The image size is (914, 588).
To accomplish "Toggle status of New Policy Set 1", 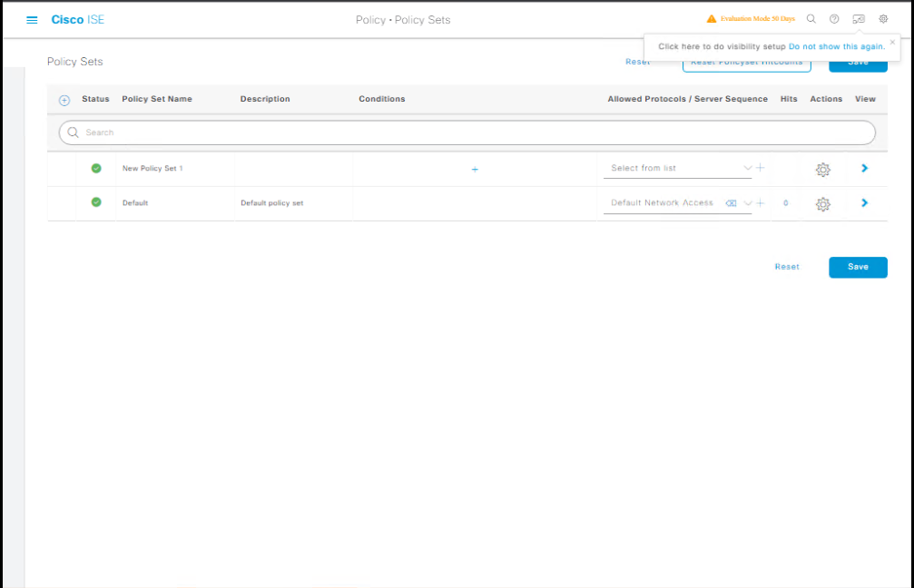I will pyautogui.click(x=96, y=169).
